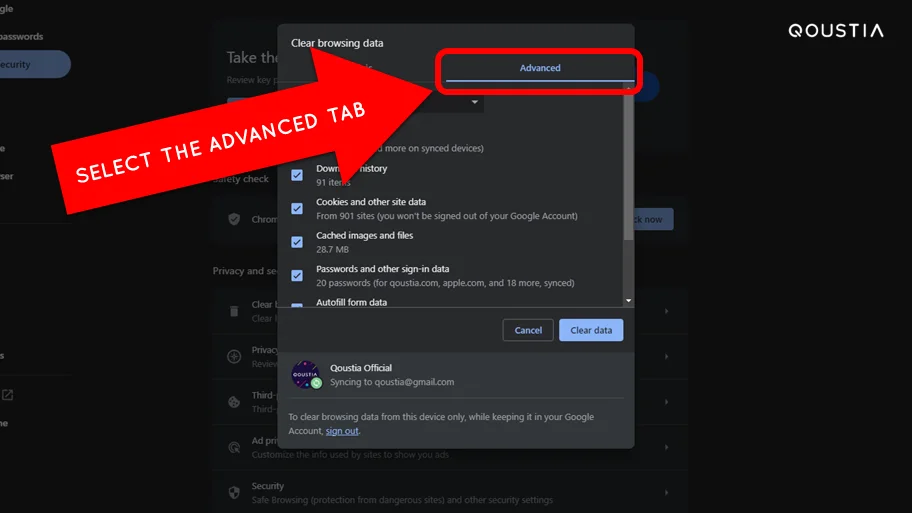Screen dimensions: 912x513
Task: Click the 'Clear browsing data' dialog title
Action: tap(337, 43)
